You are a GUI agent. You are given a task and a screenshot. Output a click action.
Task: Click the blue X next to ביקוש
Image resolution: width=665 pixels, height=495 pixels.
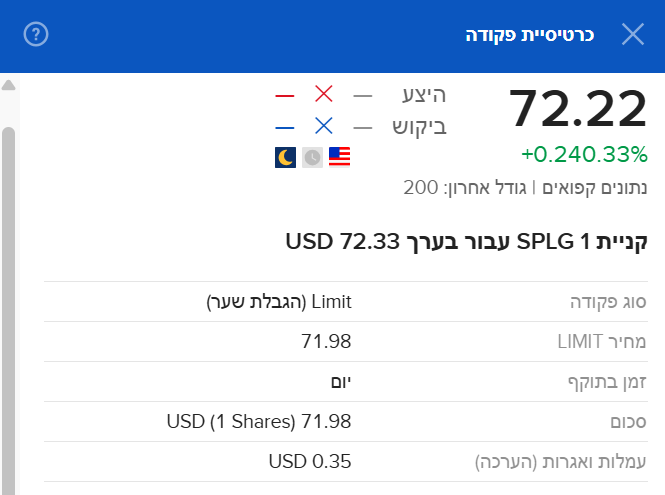pyautogui.click(x=323, y=126)
